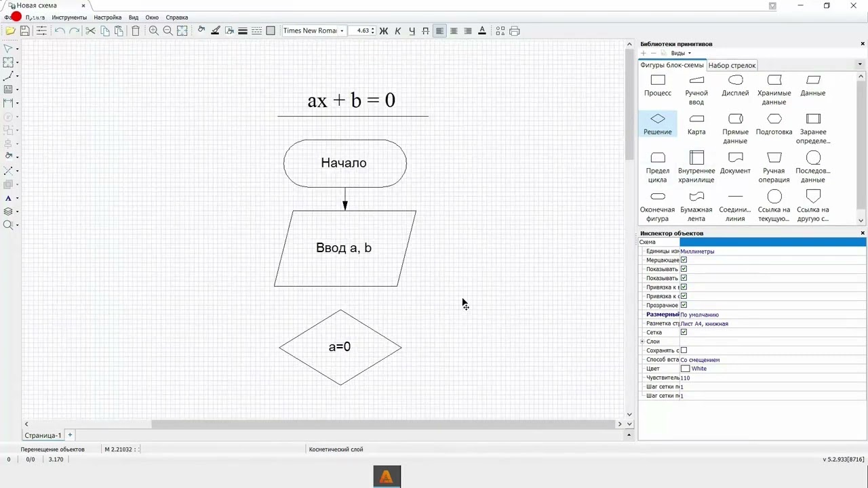
Task: Apply underline formatting (Ч)
Action: click(x=412, y=30)
